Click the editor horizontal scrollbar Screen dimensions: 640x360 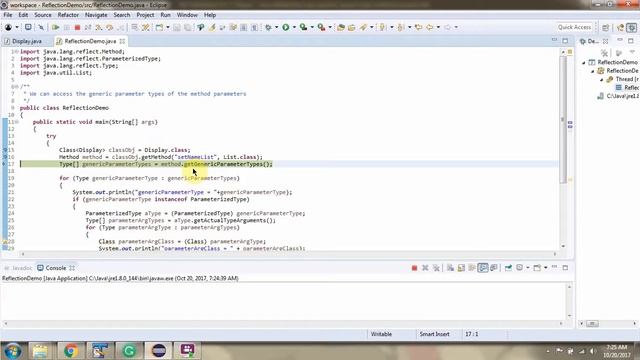pyautogui.click(x=289, y=254)
